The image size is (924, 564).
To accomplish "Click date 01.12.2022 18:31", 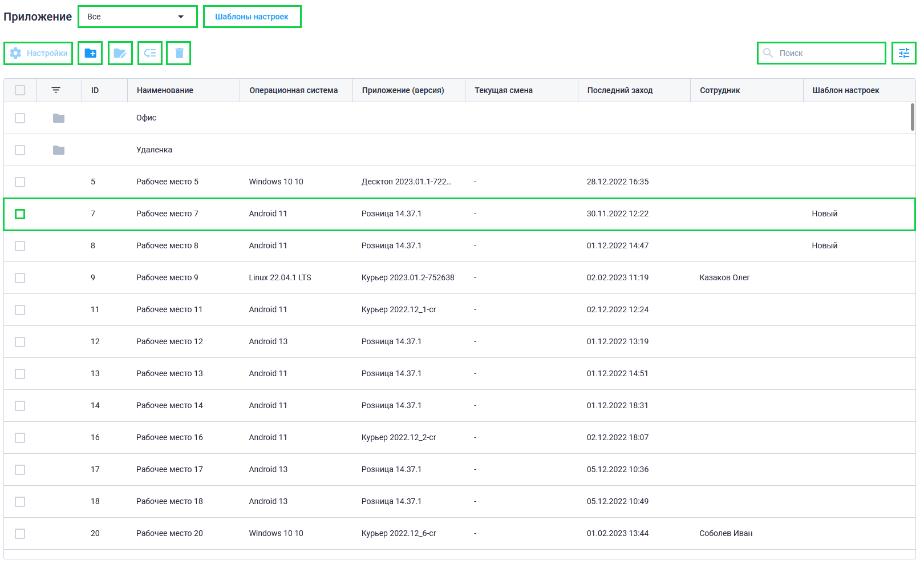I will coord(618,405).
